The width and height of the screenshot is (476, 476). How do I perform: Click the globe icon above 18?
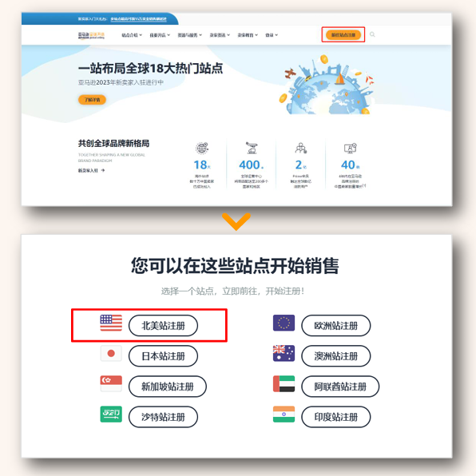pos(202,148)
